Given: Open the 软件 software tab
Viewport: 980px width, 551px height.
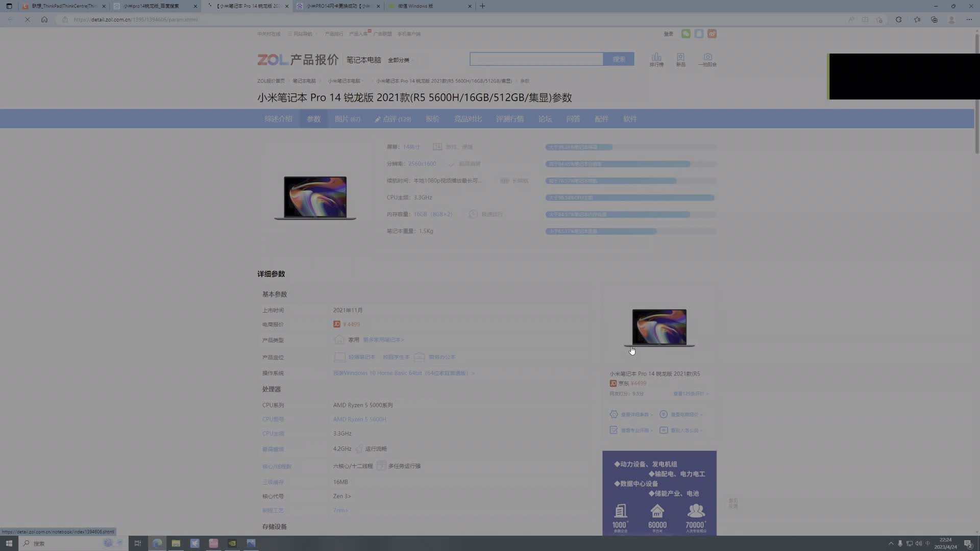Looking at the screenshot, I should click(629, 119).
